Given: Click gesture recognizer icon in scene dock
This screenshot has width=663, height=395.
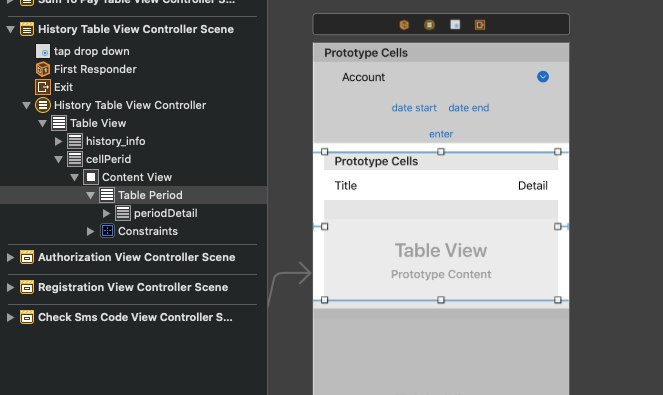Looking at the screenshot, I should pos(455,25).
